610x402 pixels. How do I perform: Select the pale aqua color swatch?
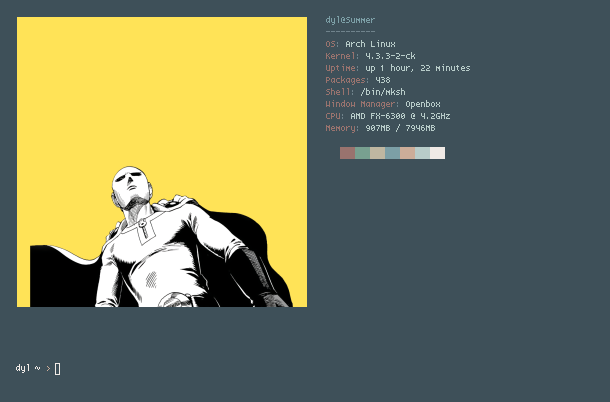point(422,153)
